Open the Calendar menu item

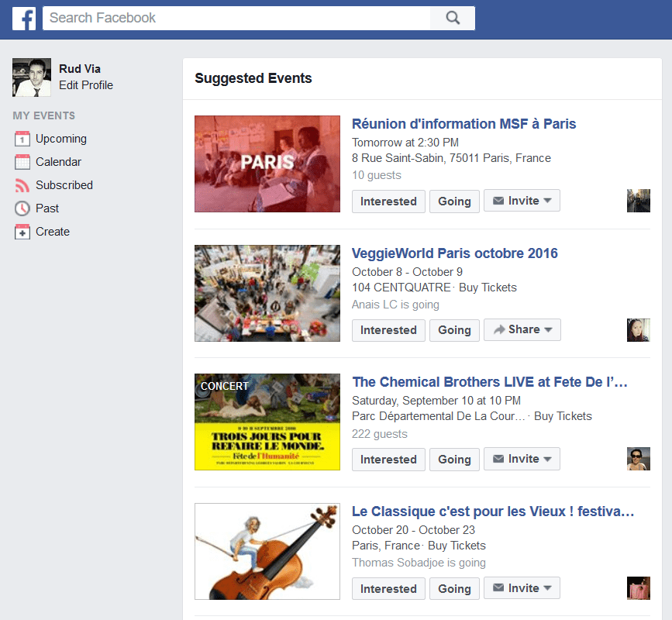(58, 162)
